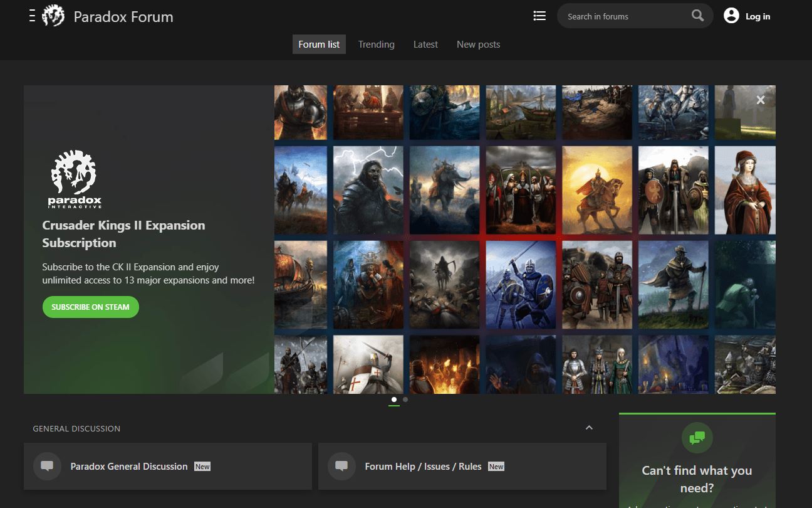Switch to the Trending tab
The image size is (812, 508).
tap(376, 45)
